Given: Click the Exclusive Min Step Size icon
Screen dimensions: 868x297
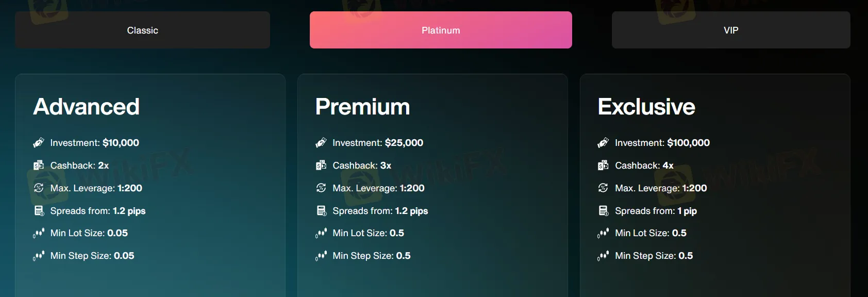Looking at the screenshot, I should click(603, 256).
